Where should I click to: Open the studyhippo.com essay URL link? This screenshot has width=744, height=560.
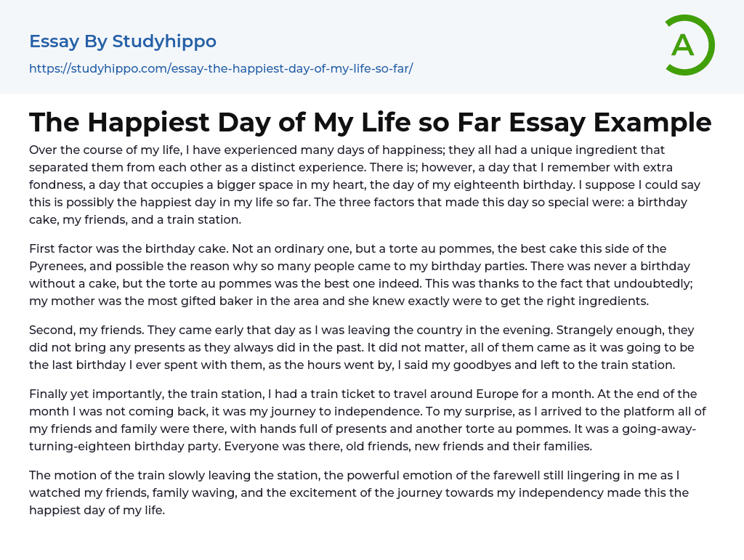pyautogui.click(x=221, y=69)
